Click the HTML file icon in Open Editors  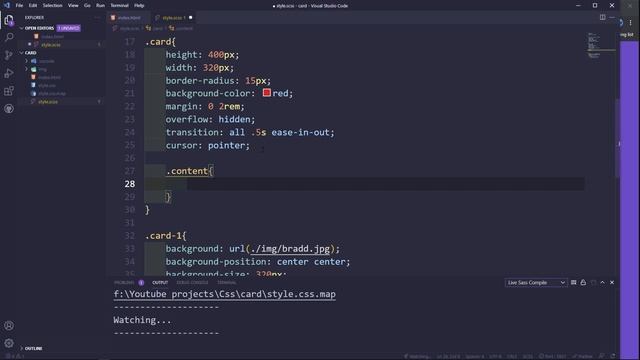click(x=36, y=36)
